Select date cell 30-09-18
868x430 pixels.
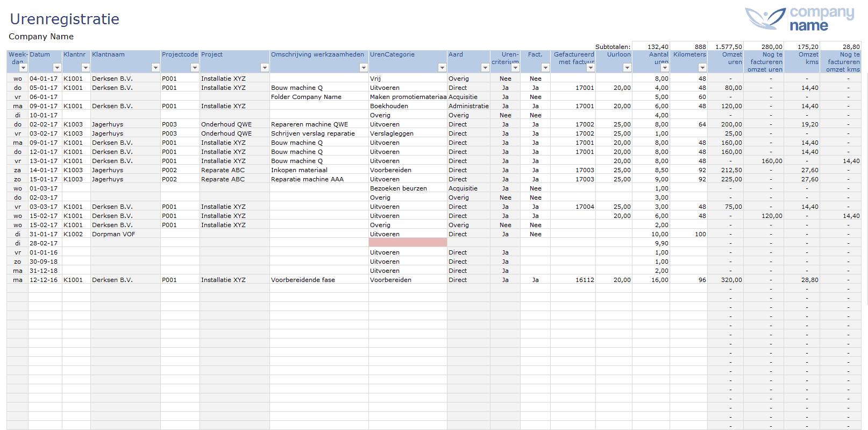pos(45,262)
